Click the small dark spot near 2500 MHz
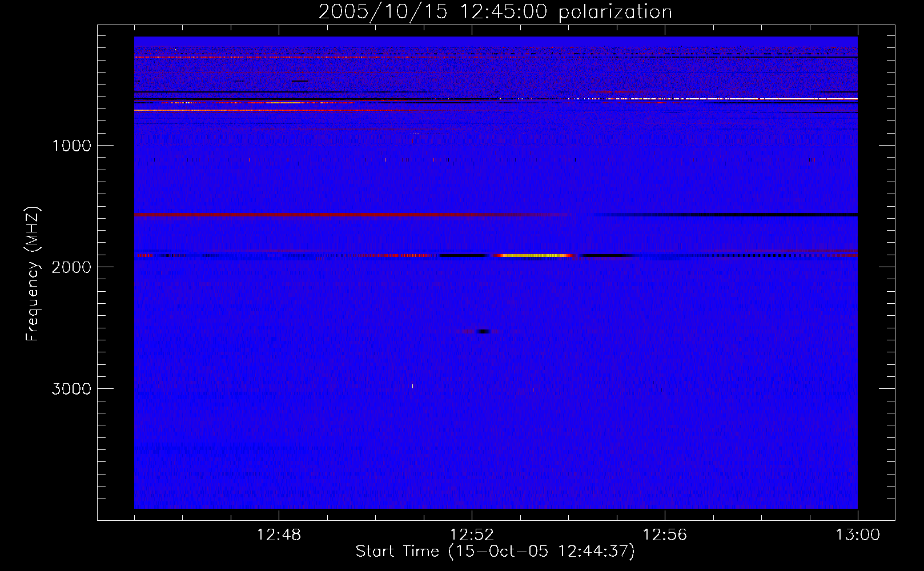Image resolution: width=924 pixels, height=571 pixels. [483, 331]
